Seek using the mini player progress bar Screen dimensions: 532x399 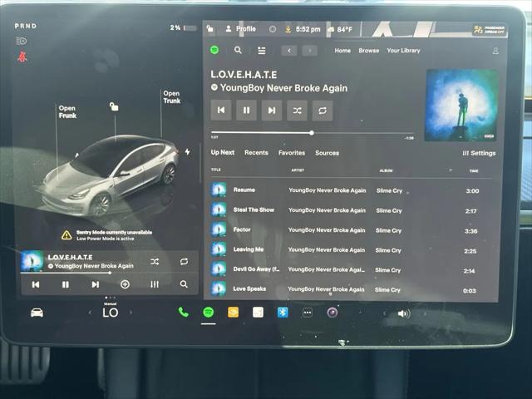click(x=109, y=273)
